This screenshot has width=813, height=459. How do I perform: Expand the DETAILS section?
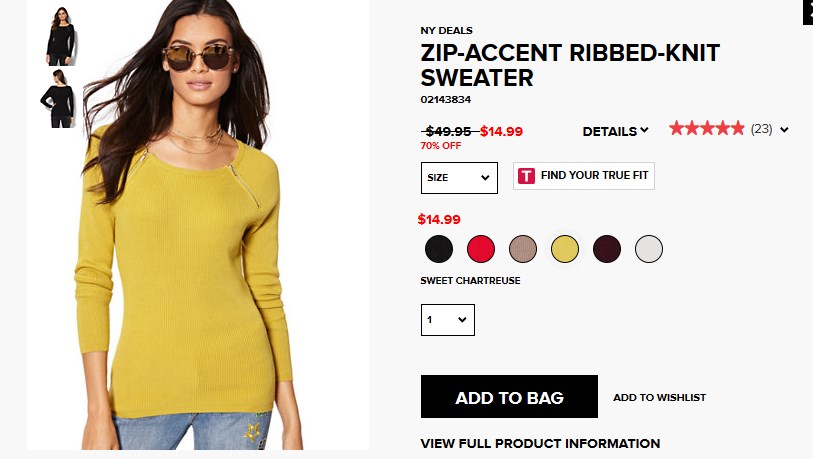tap(615, 131)
